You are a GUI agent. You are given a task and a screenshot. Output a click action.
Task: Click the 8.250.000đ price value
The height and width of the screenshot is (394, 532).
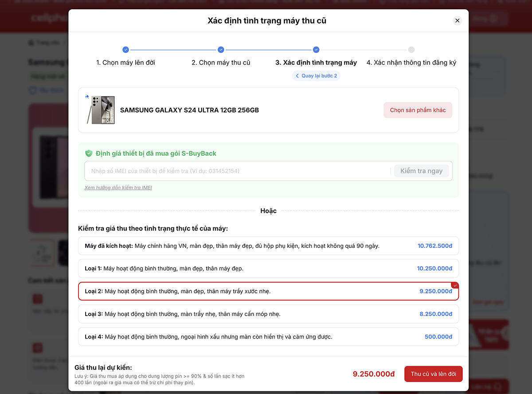436,314
